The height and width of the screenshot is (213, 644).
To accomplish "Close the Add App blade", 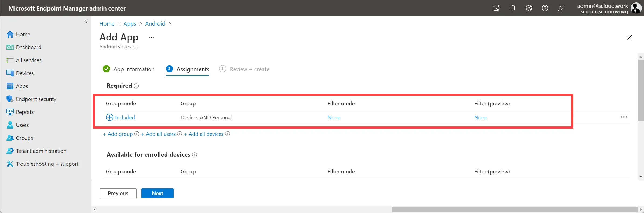I will (x=630, y=37).
